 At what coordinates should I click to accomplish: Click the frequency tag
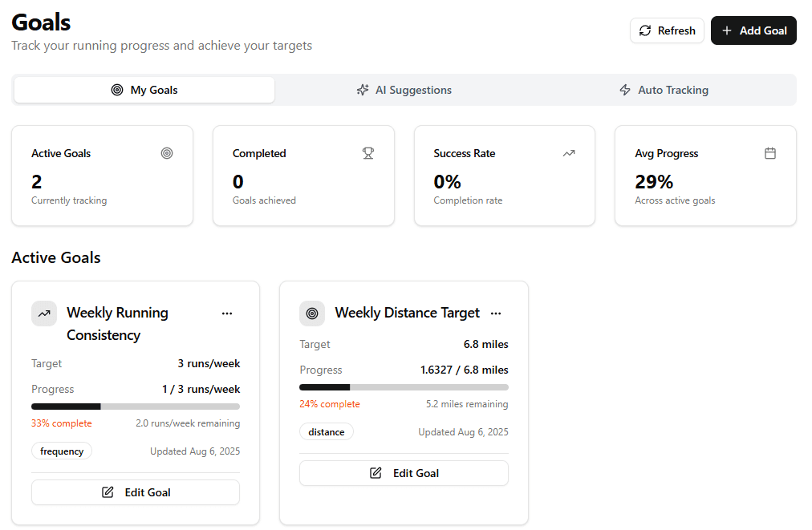tap(62, 451)
